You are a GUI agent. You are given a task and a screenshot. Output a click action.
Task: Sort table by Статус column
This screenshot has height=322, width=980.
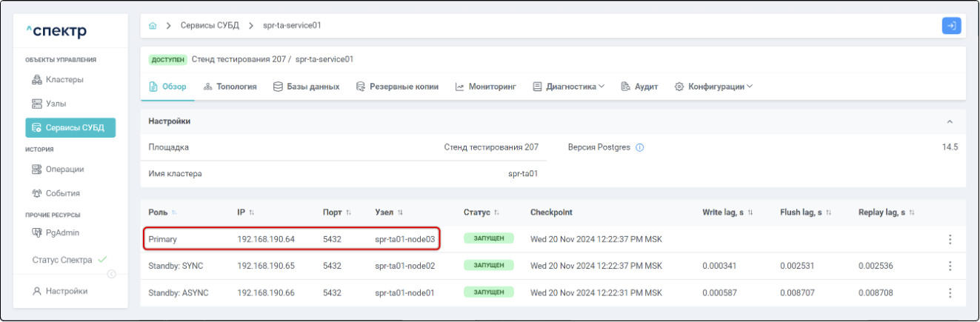click(496, 213)
